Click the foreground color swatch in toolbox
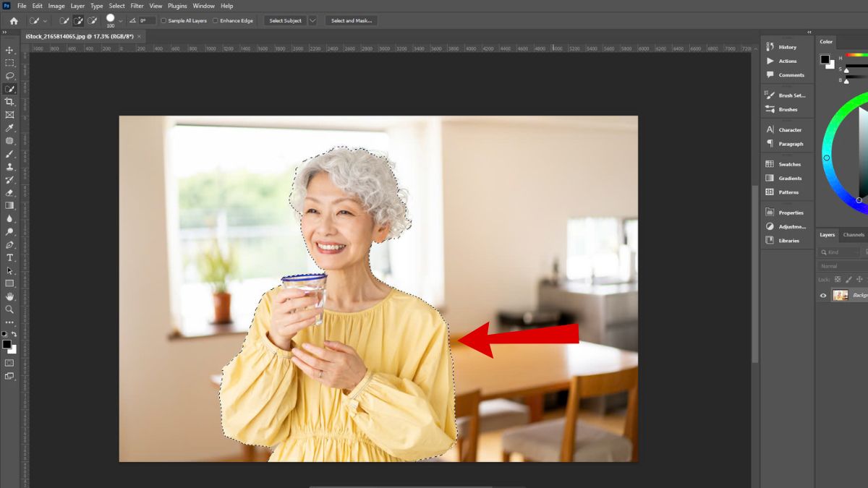The image size is (868, 488). point(7,345)
